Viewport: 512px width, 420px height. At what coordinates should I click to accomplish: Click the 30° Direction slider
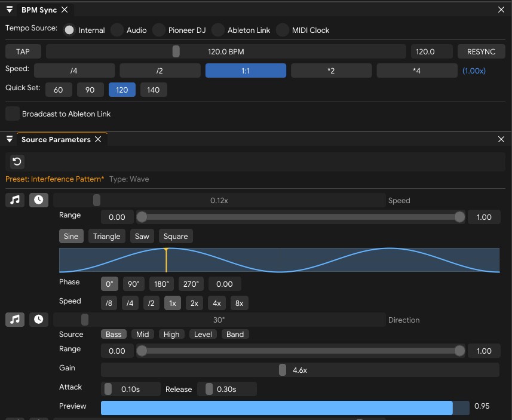(219, 320)
